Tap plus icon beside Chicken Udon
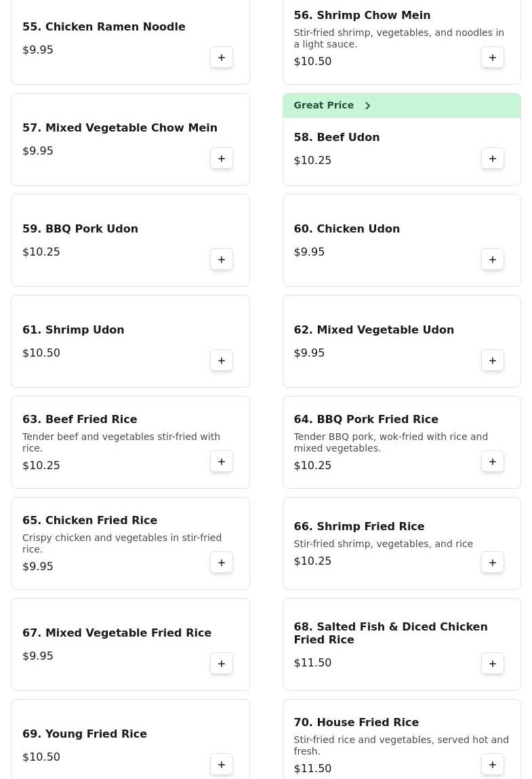The image size is (532, 779). [x=493, y=260]
